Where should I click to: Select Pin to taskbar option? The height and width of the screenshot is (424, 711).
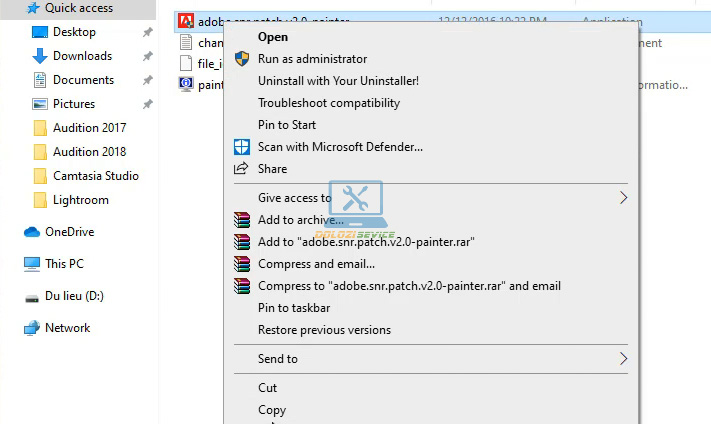[x=293, y=308]
